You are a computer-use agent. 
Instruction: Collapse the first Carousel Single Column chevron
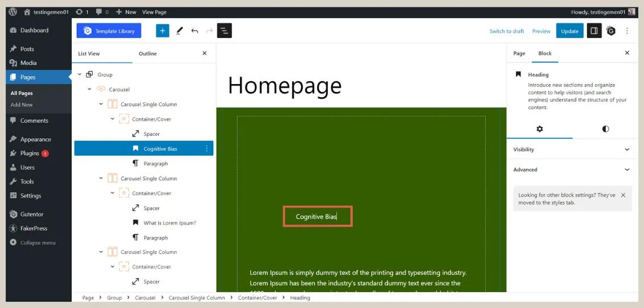click(x=101, y=104)
